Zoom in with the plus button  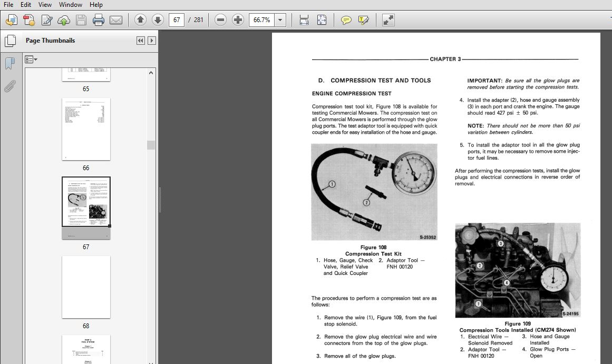238,20
